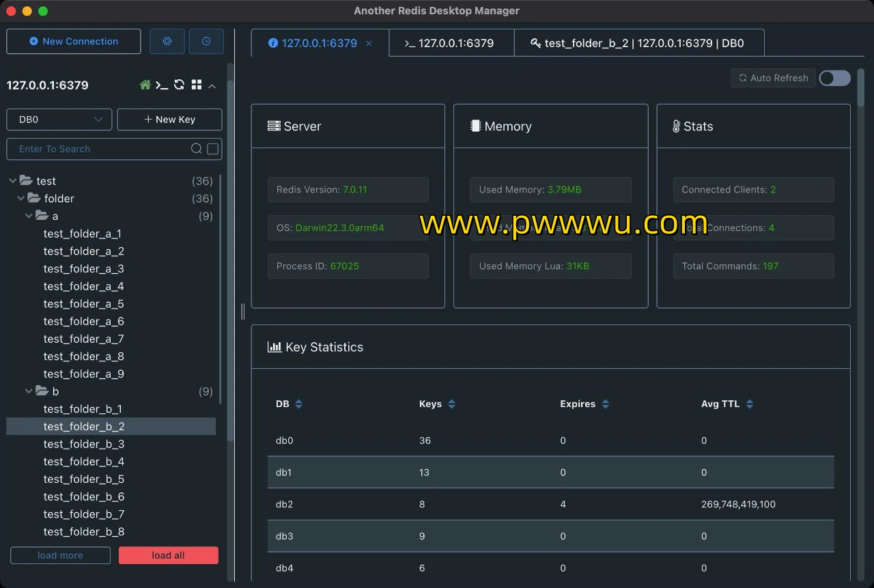Click the Auto Refresh label button
This screenshot has width=874, height=588.
773,78
